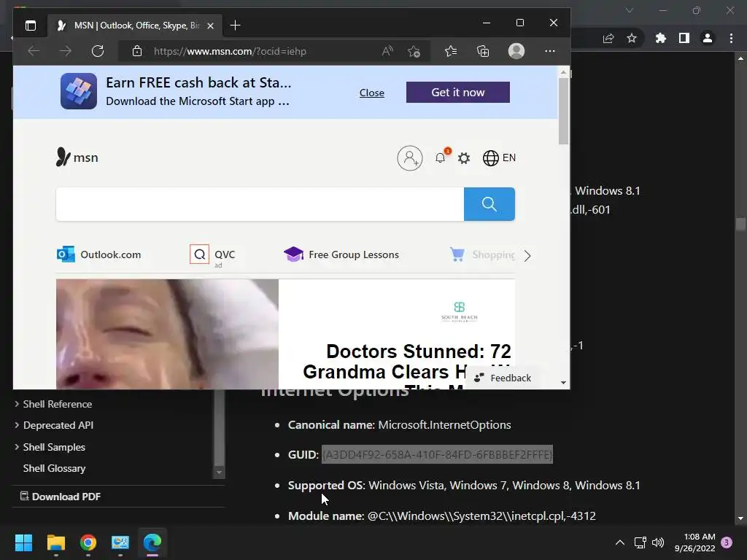Click the highlighted GUID text
The width and height of the screenshot is (747, 560).
(x=437, y=454)
